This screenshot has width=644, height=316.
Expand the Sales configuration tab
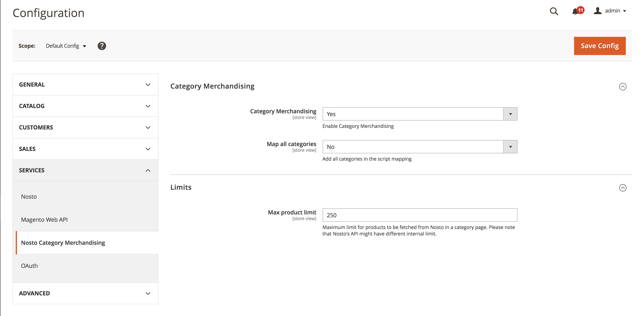coord(85,149)
